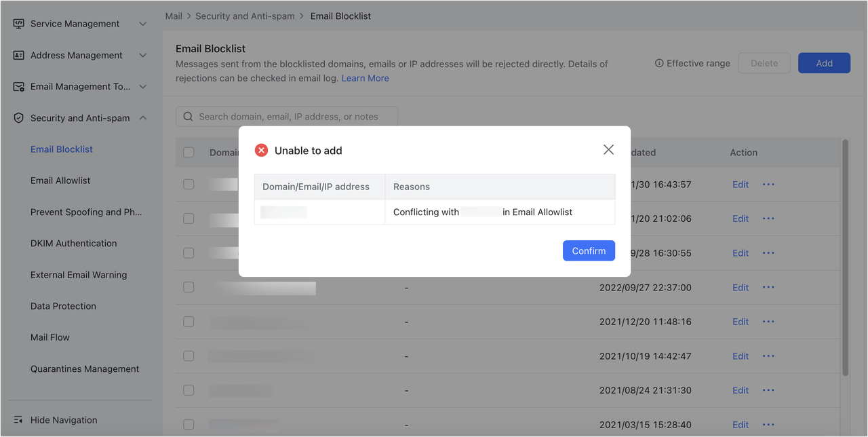Select the checkbox for 2021/12/20 entry
The width and height of the screenshot is (868, 437).
[x=188, y=321]
